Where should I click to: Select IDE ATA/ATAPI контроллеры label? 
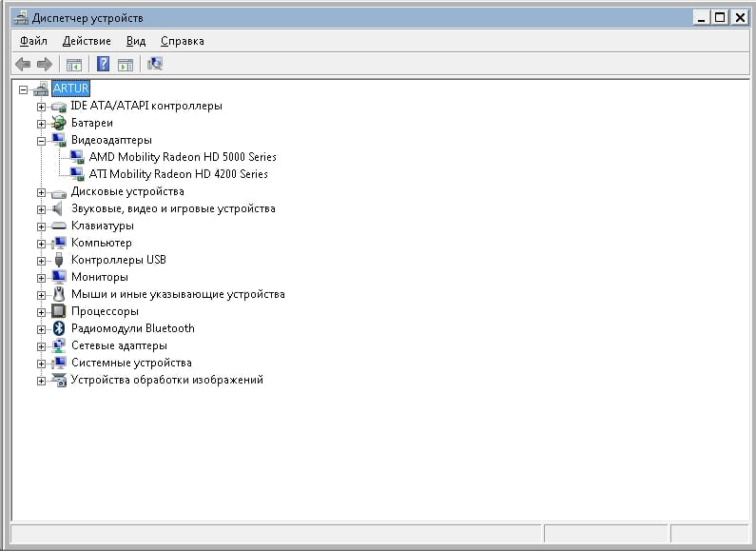[146, 106]
